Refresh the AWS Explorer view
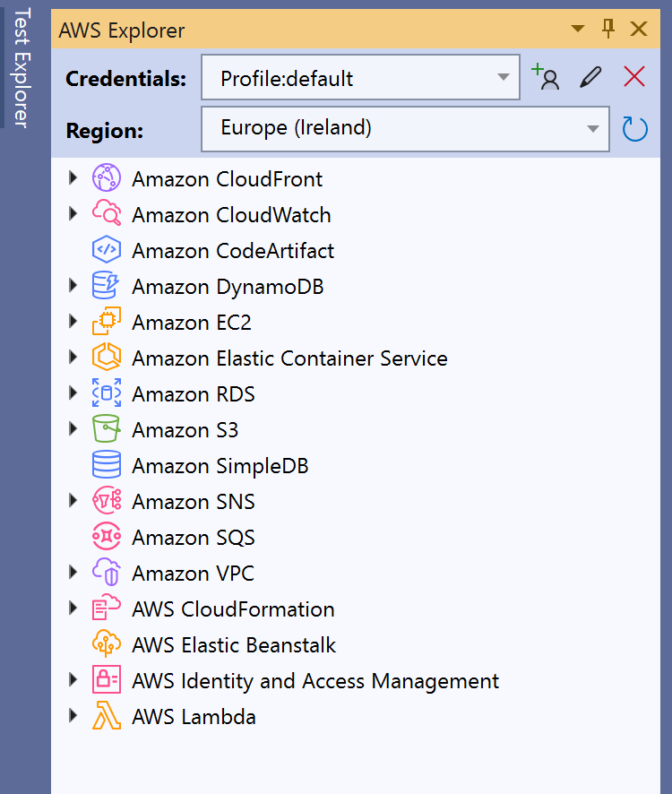Viewport: 672px width, 794px height. tap(634, 129)
